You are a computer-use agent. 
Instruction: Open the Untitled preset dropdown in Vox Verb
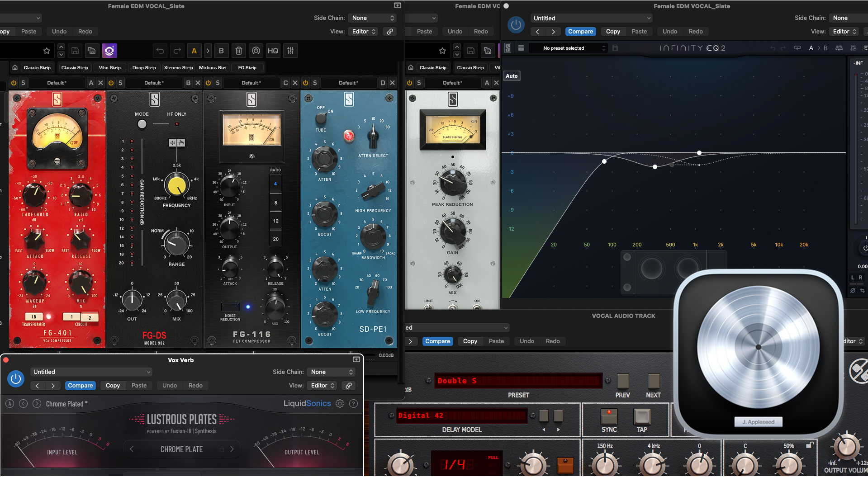91,372
